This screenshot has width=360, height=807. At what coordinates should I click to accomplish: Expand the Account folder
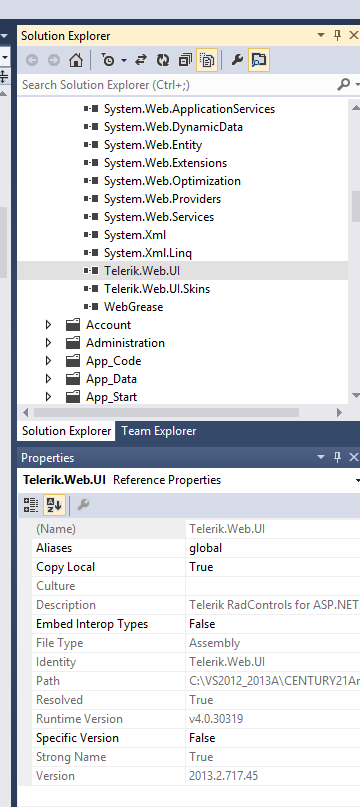(x=49, y=325)
